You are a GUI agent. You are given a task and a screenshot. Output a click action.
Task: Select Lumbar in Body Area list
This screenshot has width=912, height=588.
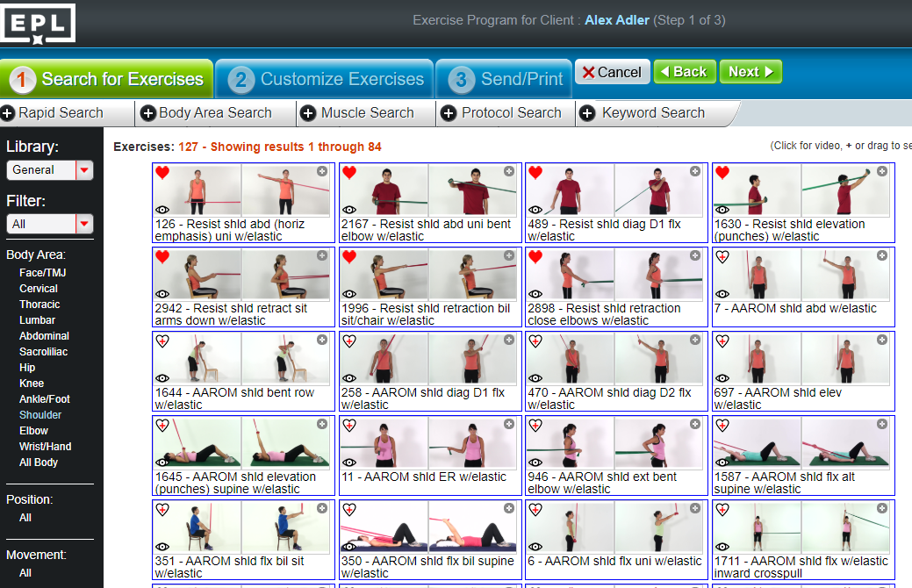(37, 319)
